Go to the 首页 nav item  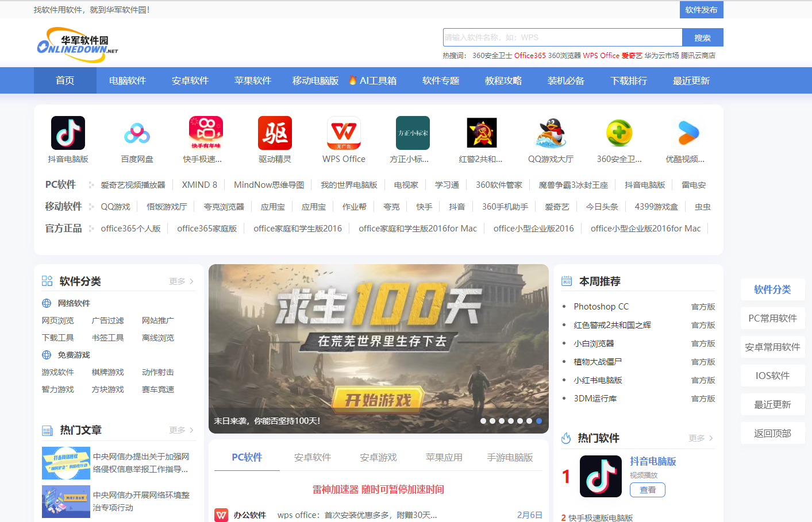click(x=65, y=80)
